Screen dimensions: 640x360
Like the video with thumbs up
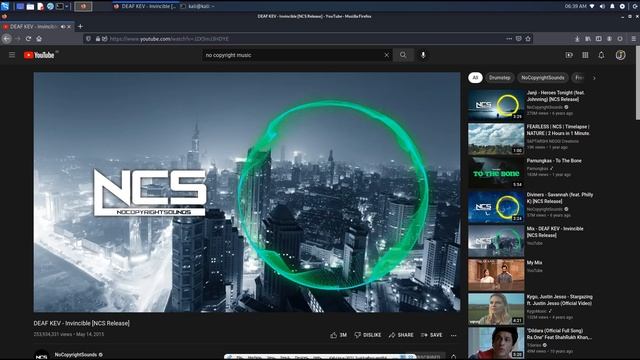point(338,335)
